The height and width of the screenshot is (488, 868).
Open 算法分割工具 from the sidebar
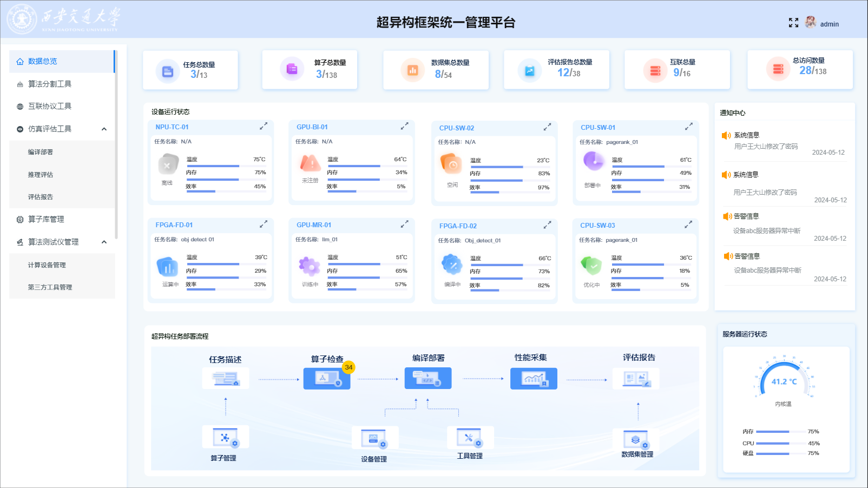[50, 84]
